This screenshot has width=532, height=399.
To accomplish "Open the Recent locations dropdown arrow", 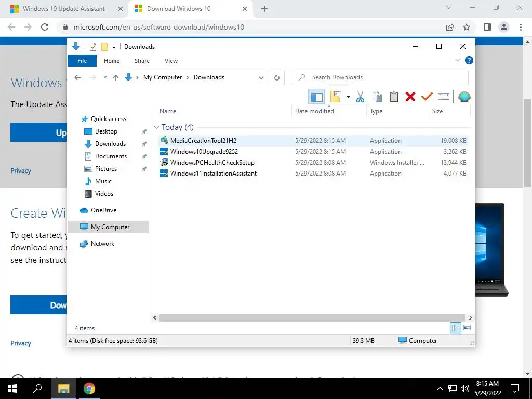I will coord(105,77).
